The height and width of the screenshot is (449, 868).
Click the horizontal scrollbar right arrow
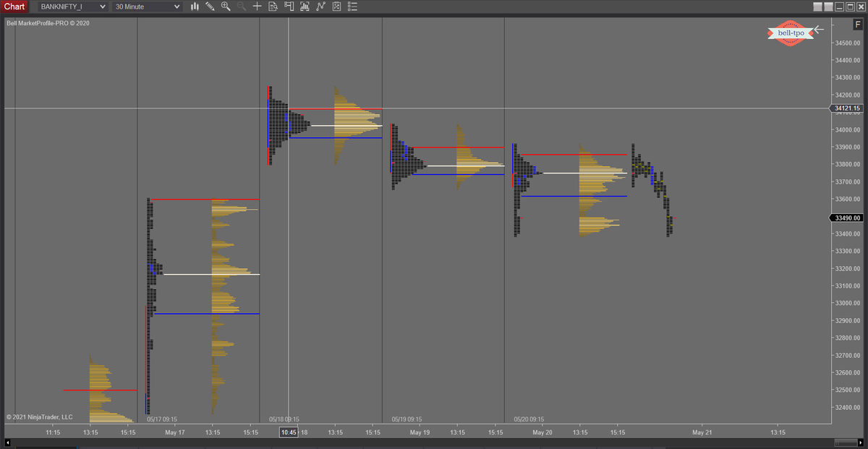[x=860, y=442]
